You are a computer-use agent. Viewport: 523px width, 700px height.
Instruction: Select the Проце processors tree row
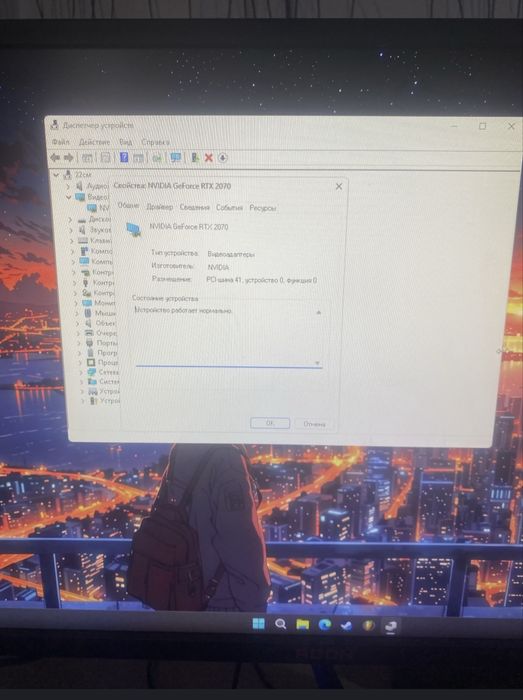pyautogui.click(x=103, y=362)
